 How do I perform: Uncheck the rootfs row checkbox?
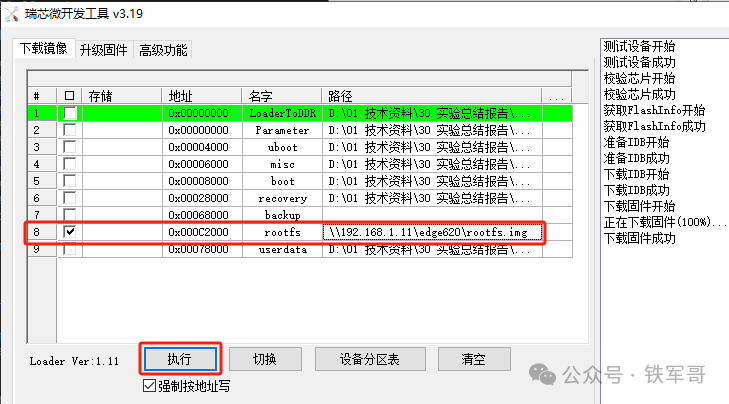69,232
